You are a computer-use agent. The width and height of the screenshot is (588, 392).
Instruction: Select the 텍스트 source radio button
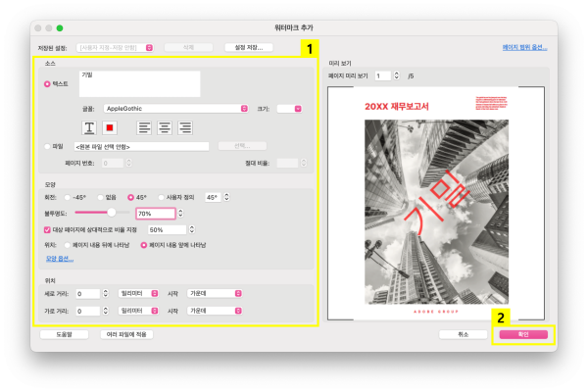click(47, 84)
